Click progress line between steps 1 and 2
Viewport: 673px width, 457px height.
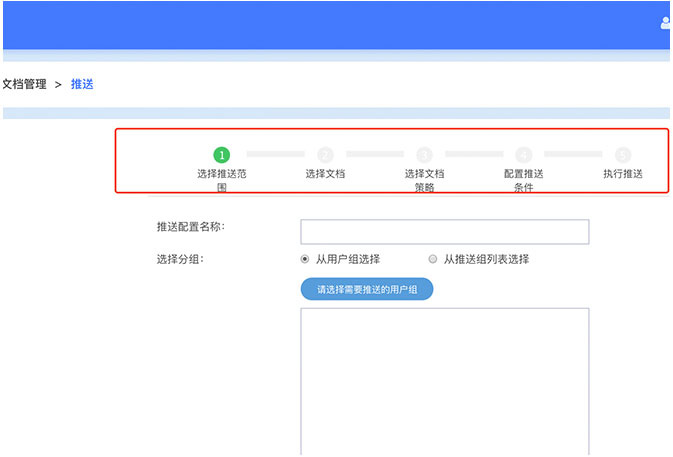(x=275, y=155)
